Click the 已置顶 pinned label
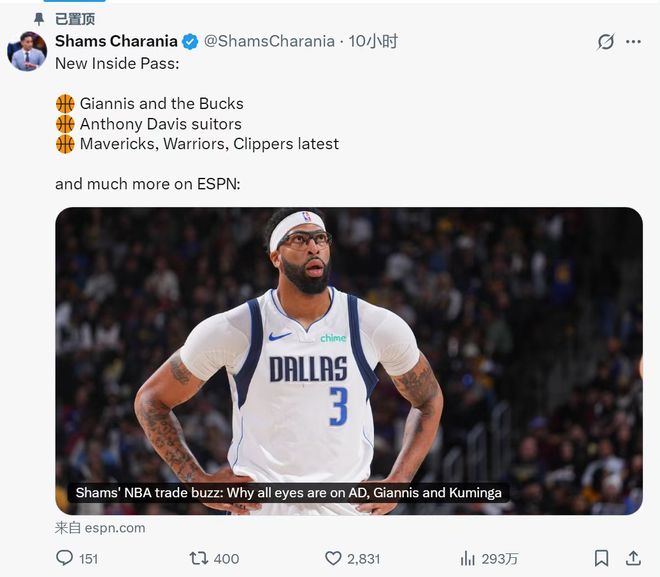The width and height of the screenshot is (660, 577). coord(75,19)
